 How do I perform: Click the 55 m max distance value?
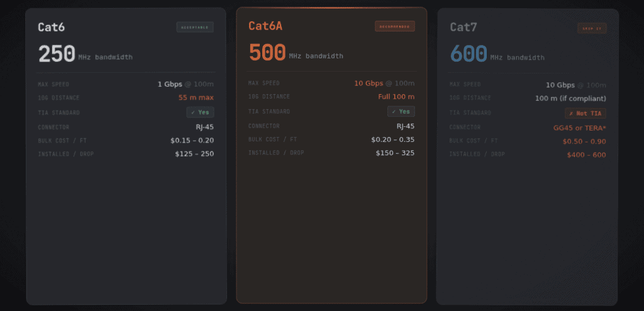[x=196, y=97]
